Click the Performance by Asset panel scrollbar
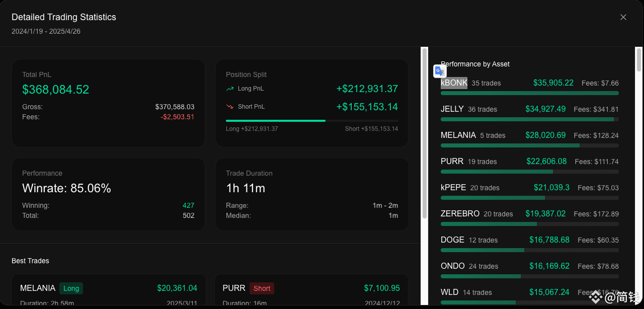The height and width of the screenshot is (309, 644). pyautogui.click(x=639, y=60)
